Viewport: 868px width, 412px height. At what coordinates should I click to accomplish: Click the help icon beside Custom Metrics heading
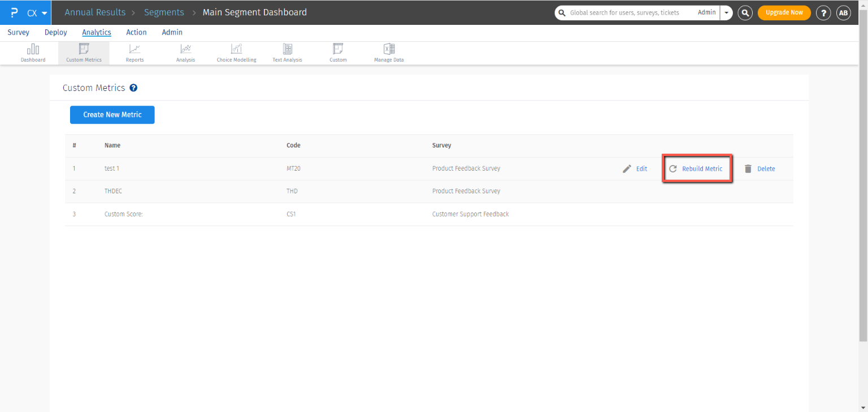(x=133, y=88)
